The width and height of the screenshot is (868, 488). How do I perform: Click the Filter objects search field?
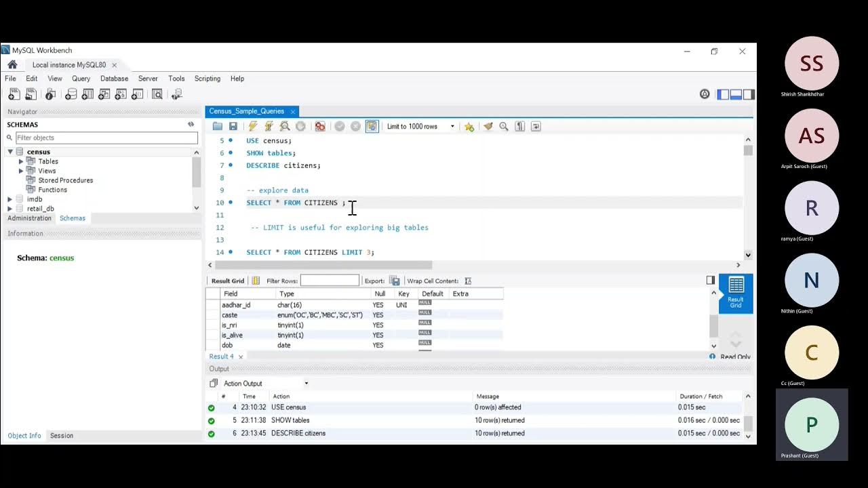[106, 138]
